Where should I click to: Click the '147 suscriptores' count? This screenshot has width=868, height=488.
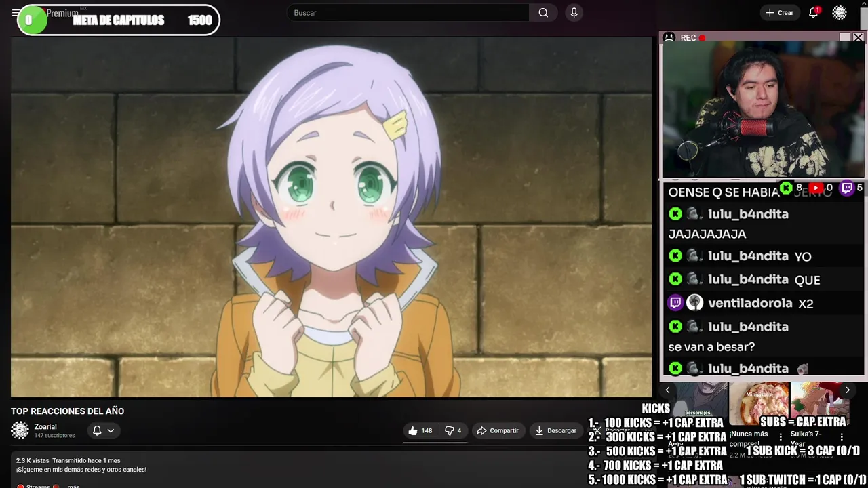point(55,436)
